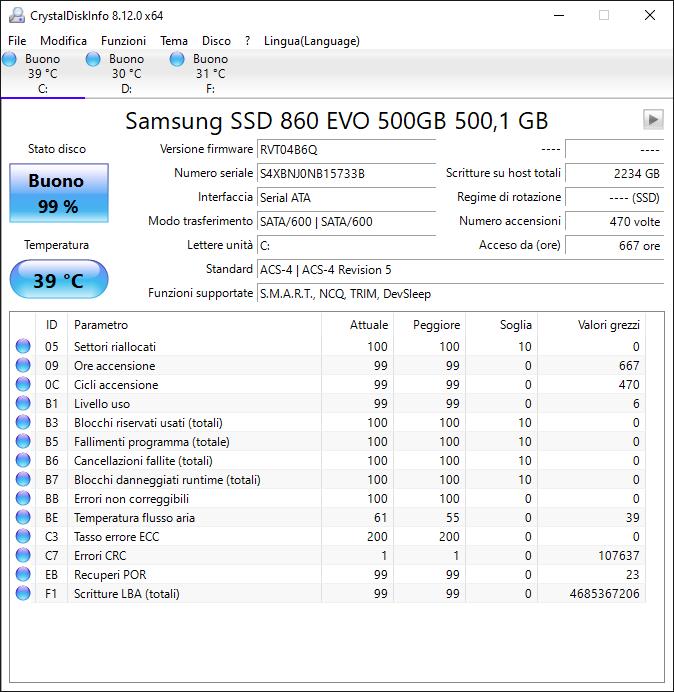Click the Buono 99 % health status button
This screenshot has height=692, width=674.
(x=59, y=193)
